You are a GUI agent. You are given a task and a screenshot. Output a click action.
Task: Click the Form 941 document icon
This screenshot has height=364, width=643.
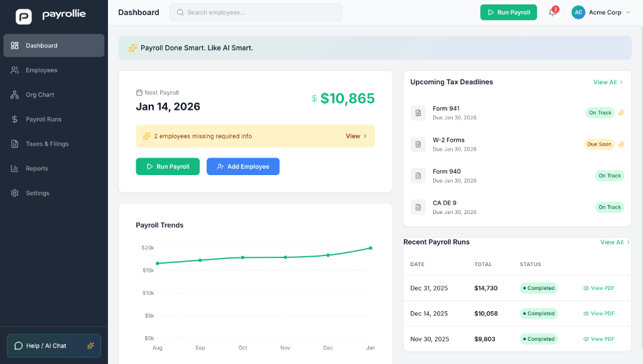(418, 113)
